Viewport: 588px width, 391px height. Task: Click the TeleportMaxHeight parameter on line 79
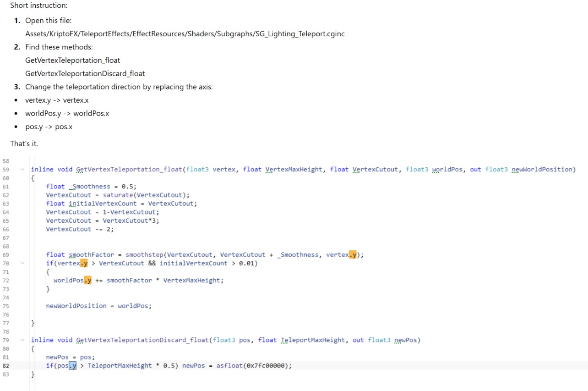point(313,340)
